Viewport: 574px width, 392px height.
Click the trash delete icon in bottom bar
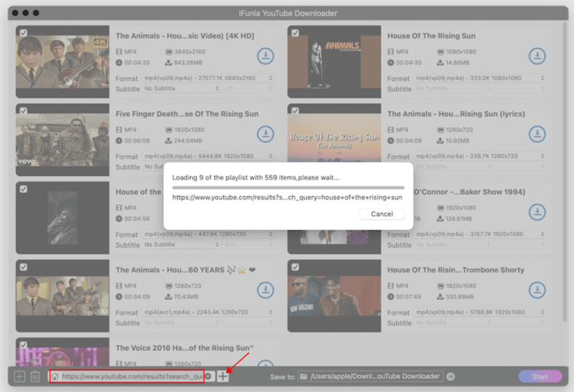(x=35, y=377)
